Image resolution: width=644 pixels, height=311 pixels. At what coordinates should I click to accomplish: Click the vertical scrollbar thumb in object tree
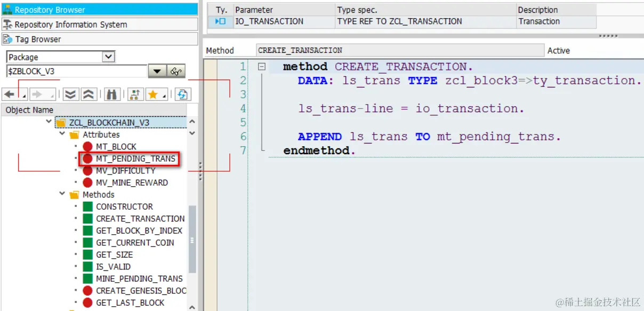click(x=192, y=240)
